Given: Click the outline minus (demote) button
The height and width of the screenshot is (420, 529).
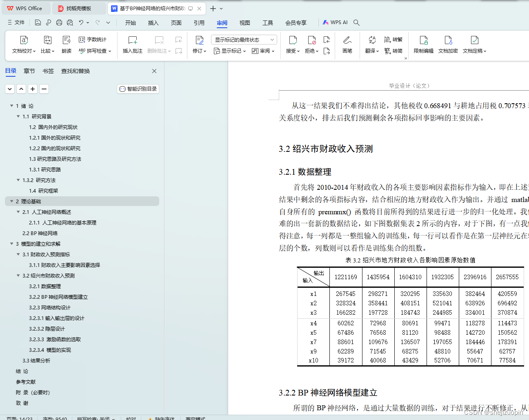Looking at the screenshot, I should (x=44, y=89).
